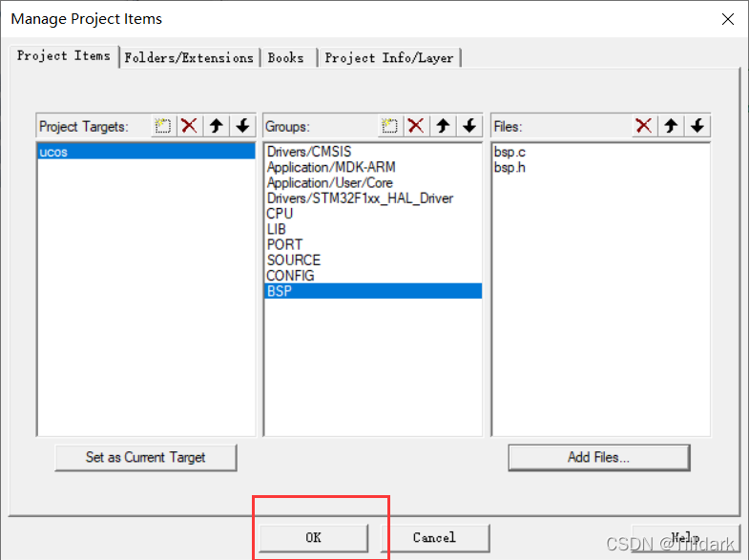Select the BSP group

pos(372,291)
